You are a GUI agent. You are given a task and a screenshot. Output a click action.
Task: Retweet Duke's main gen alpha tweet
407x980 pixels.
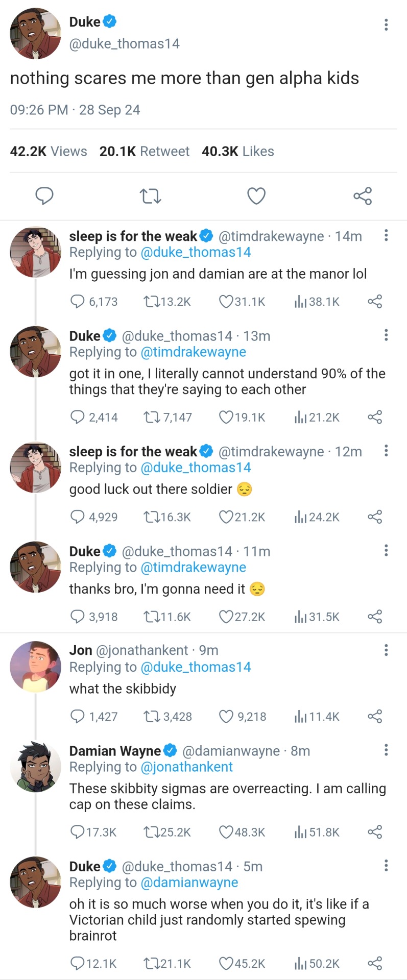pyautogui.click(x=150, y=196)
